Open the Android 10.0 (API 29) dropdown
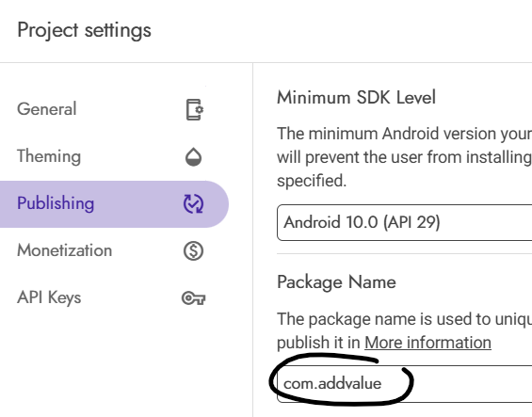 click(x=405, y=222)
